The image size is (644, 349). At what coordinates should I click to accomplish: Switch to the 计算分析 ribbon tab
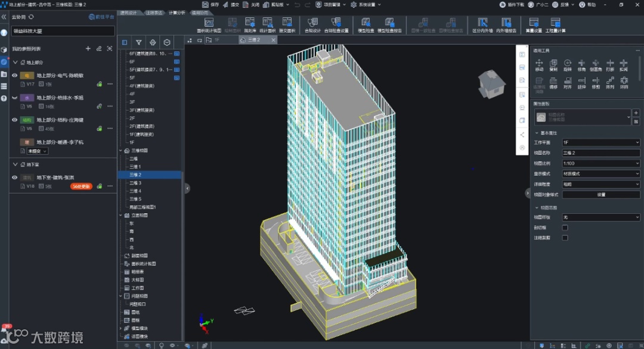[x=177, y=13]
